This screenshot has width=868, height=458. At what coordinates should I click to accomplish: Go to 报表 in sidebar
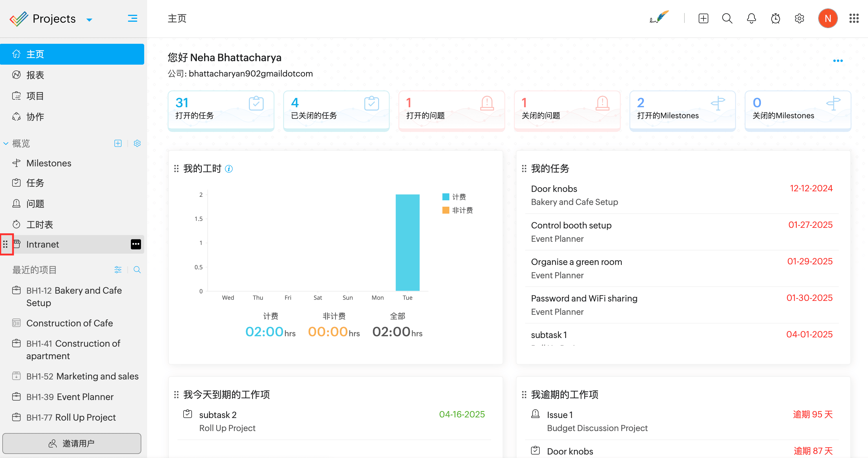[x=35, y=75]
